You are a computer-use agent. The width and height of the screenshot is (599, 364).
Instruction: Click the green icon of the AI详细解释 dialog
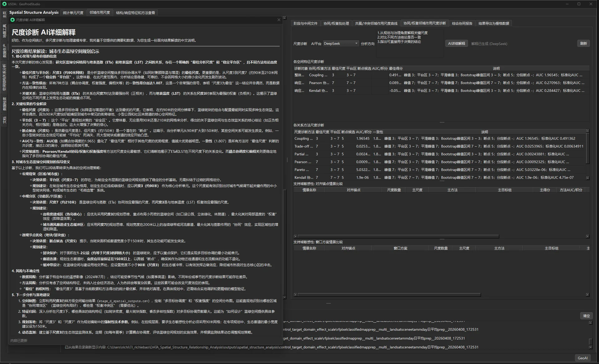pos(12,20)
